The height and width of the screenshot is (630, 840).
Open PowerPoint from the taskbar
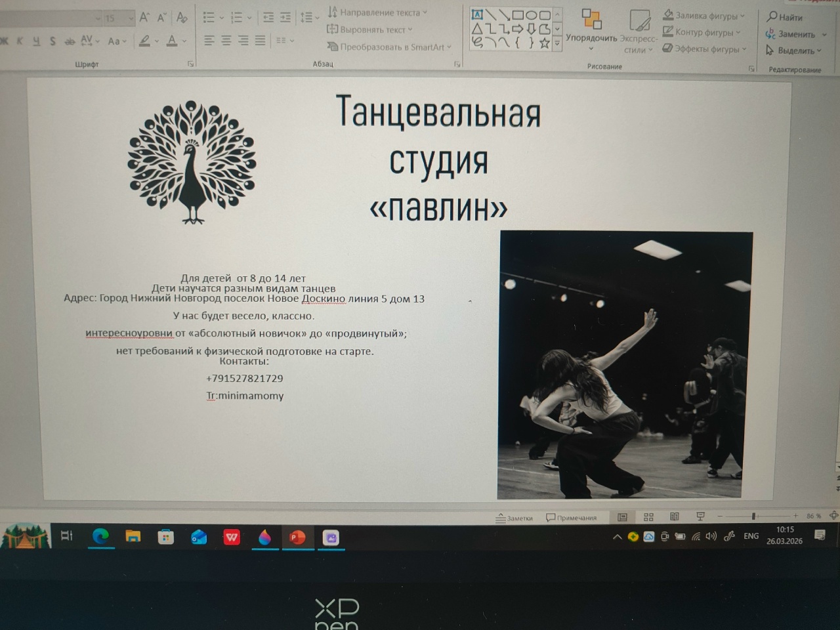pyautogui.click(x=297, y=537)
